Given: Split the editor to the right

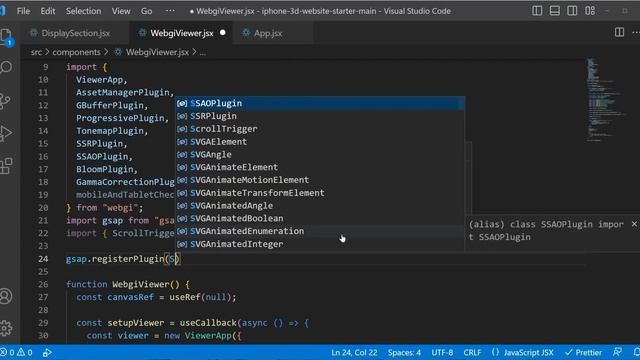Looking at the screenshot, I should coord(619,32).
